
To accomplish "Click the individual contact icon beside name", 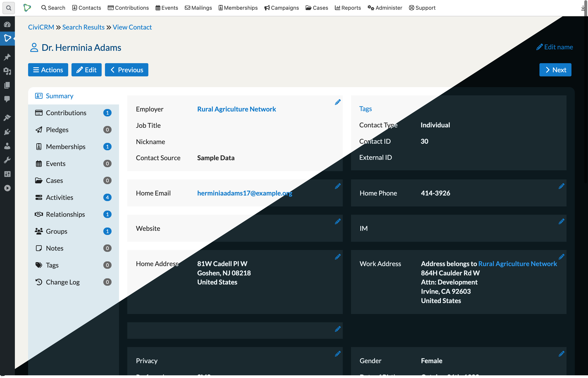I will coord(34,47).
